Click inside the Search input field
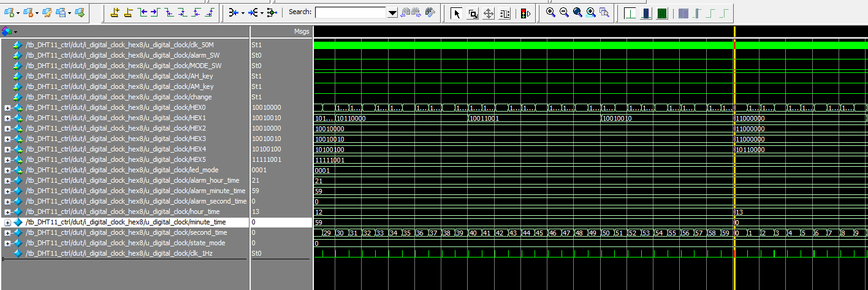868x290 pixels. point(351,13)
